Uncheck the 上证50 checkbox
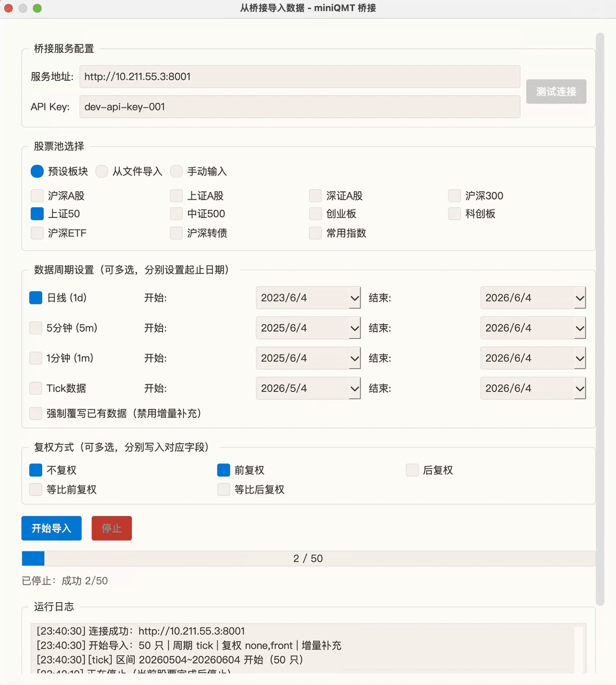Image resolution: width=616 pixels, height=685 pixels. 37,214
